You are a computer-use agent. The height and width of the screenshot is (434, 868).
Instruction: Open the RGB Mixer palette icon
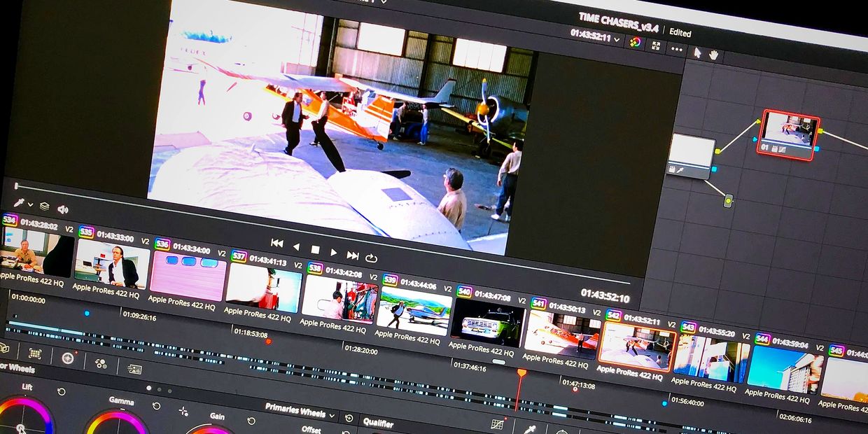[101, 363]
